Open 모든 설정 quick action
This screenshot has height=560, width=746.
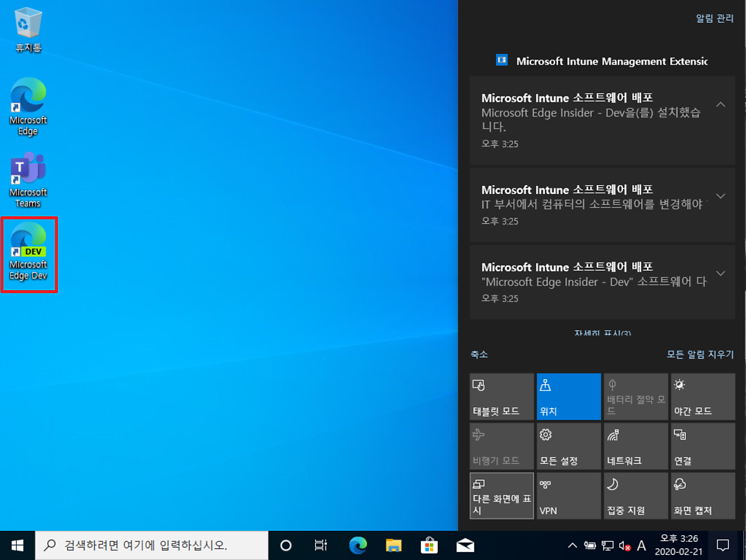[x=569, y=446]
